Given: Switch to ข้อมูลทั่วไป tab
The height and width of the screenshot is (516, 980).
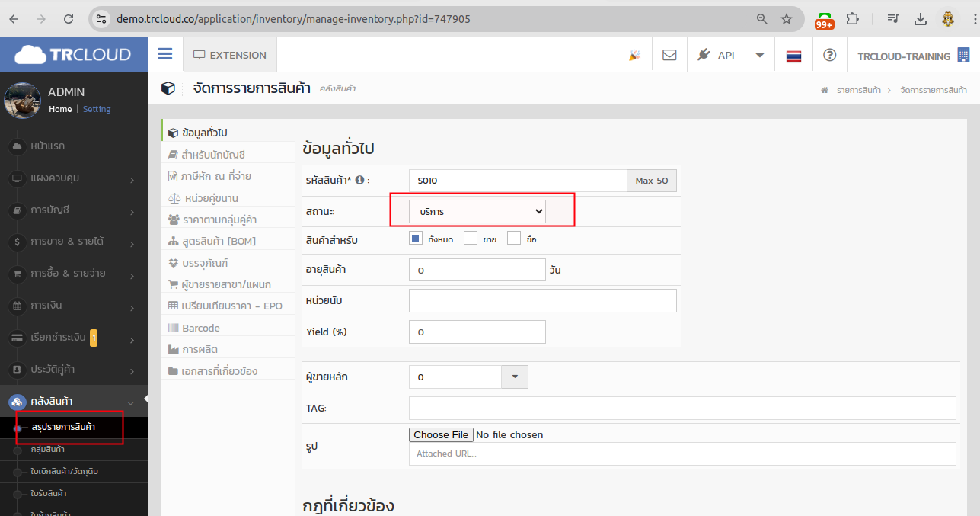Looking at the screenshot, I should [228, 133].
